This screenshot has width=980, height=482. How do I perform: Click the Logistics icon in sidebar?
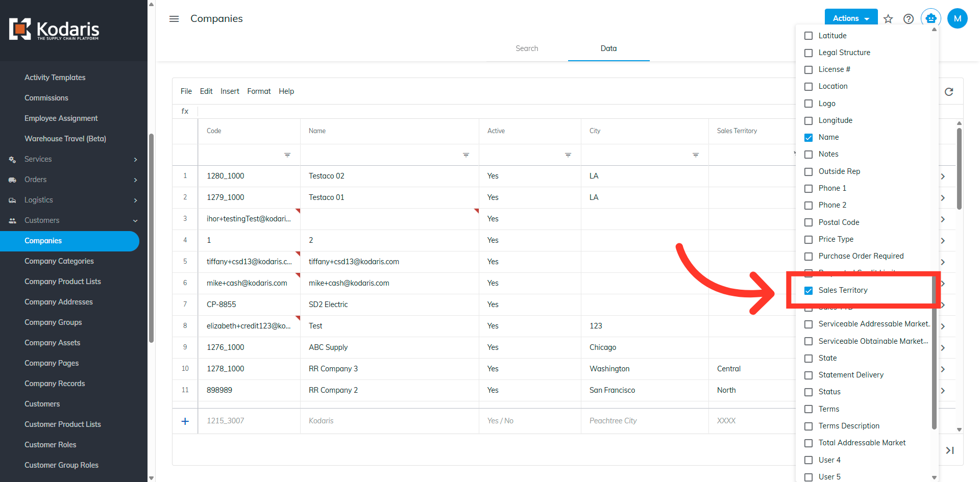point(12,200)
